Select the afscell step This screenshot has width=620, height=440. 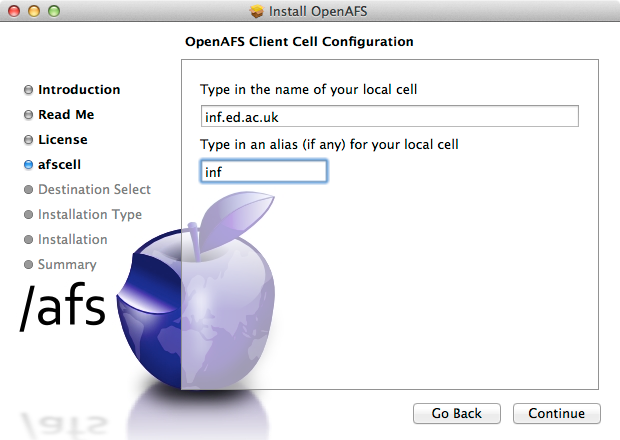(x=59, y=164)
